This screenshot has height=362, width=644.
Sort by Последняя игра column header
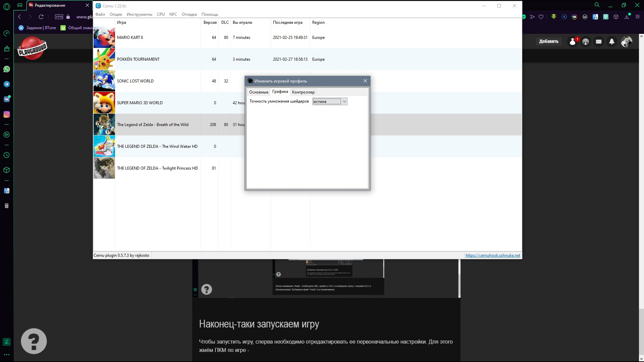click(x=290, y=22)
